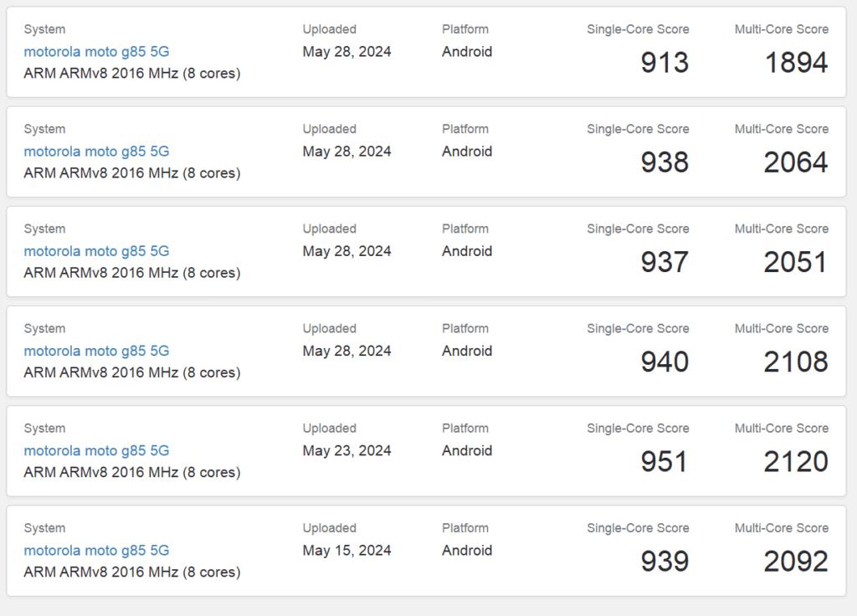Click the multi-core score 2051
857x616 pixels.
(796, 262)
